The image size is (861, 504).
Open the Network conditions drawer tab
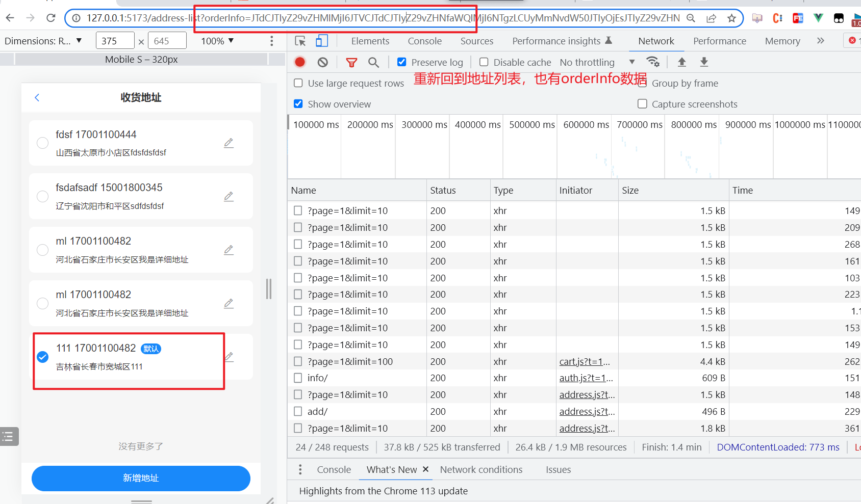[481, 469]
